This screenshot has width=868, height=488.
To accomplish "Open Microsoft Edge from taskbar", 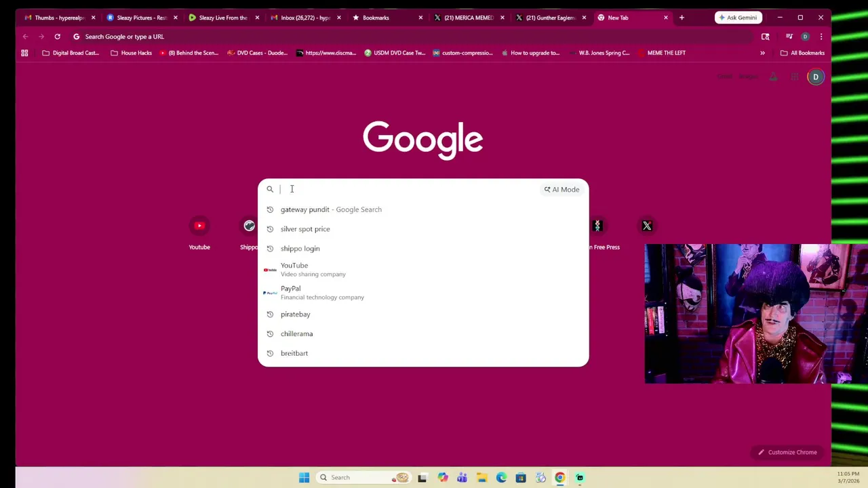I will point(501,477).
